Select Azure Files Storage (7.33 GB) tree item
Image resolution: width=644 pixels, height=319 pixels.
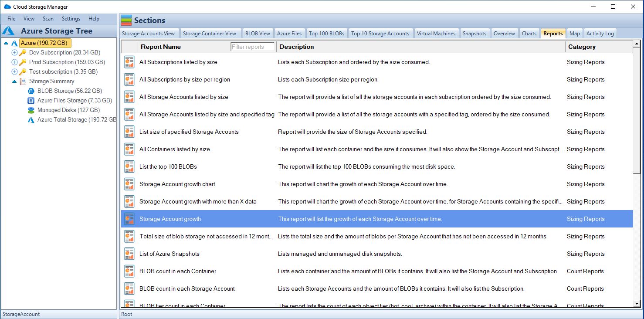click(75, 100)
